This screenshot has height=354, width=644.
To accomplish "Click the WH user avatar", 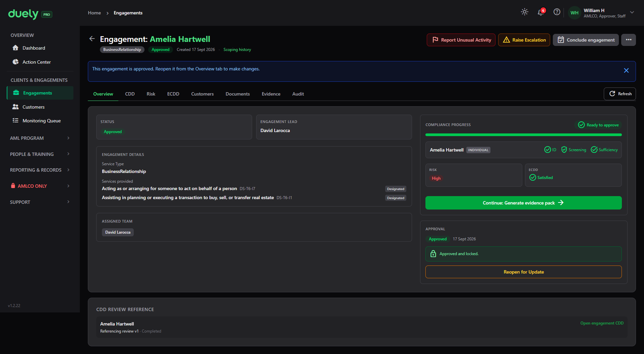I will coord(575,13).
